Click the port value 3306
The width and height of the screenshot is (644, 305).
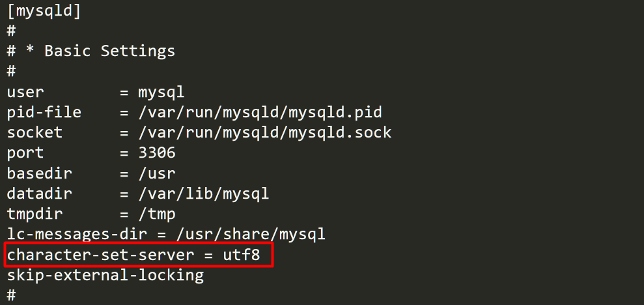pyautogui.click(x=157, y=153)
